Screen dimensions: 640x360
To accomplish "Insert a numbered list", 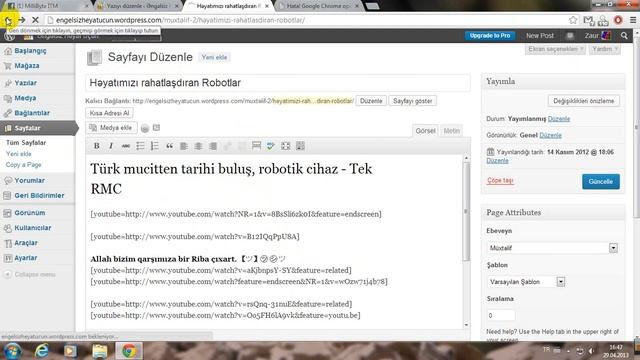I will click(155, 146).
